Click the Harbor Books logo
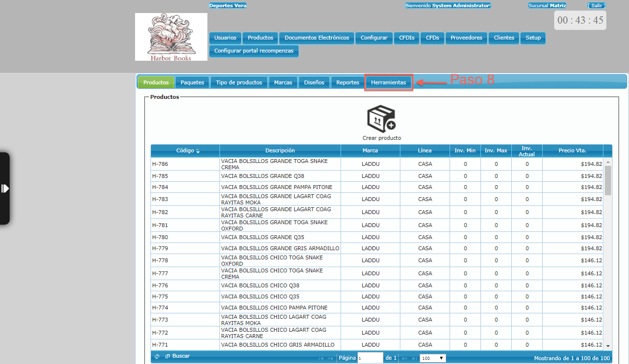 (171, 37)
